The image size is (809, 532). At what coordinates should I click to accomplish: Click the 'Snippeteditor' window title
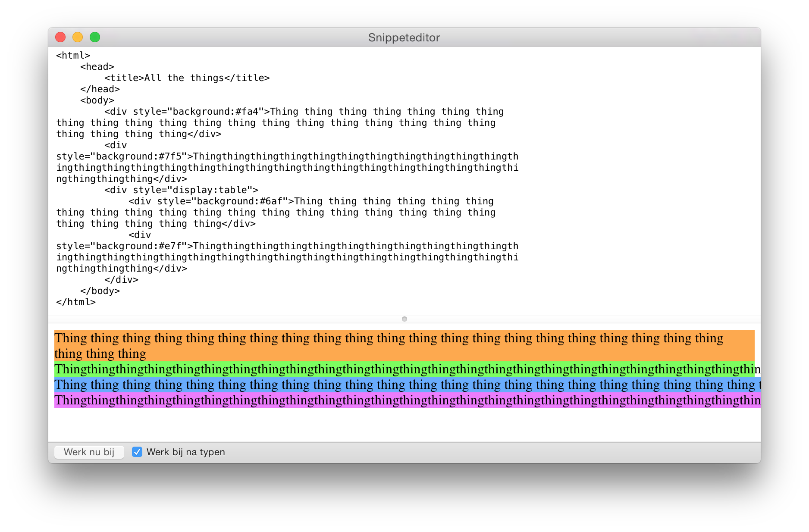tap(404, 38)
